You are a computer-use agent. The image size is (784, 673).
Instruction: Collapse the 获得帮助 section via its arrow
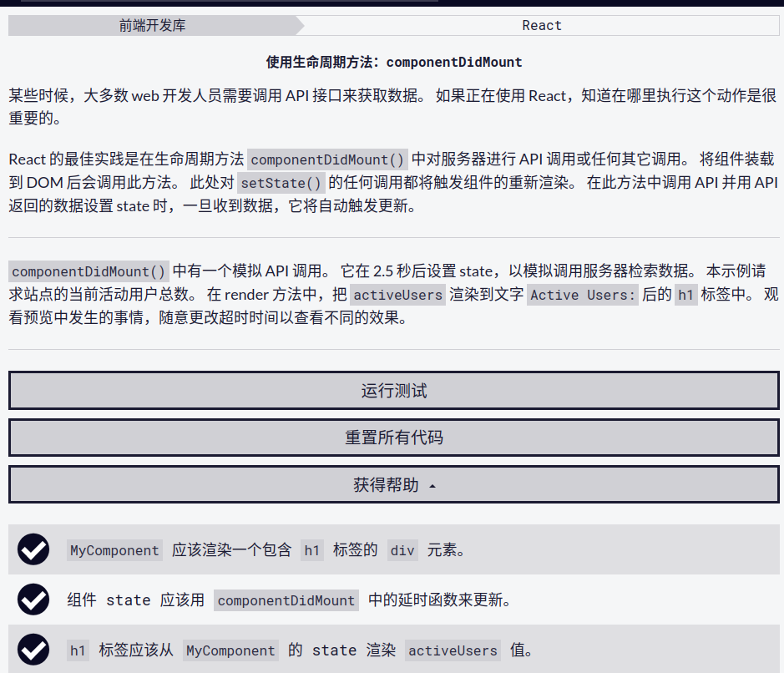[432, 484]
